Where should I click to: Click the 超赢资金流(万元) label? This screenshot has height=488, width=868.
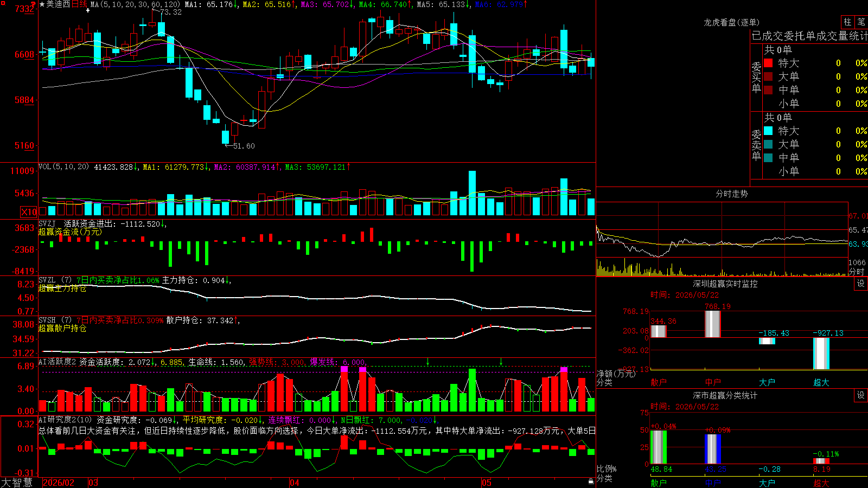pos(70,232)
